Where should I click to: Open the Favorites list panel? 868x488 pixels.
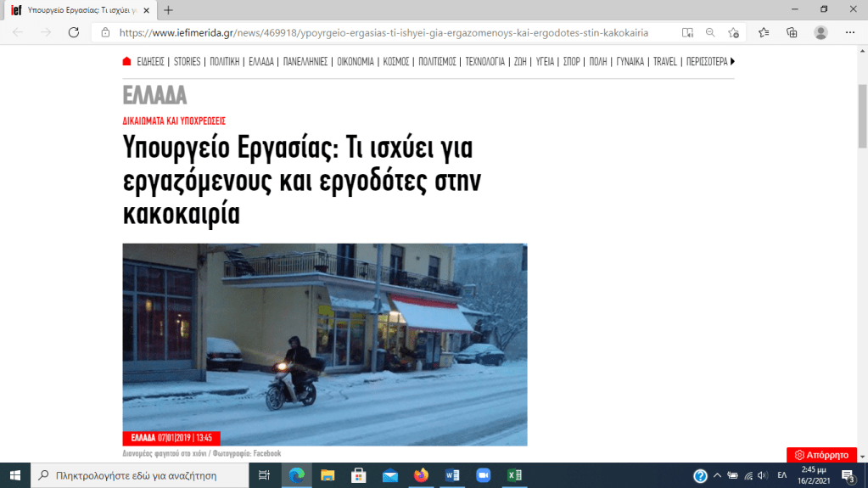[764, 32]
